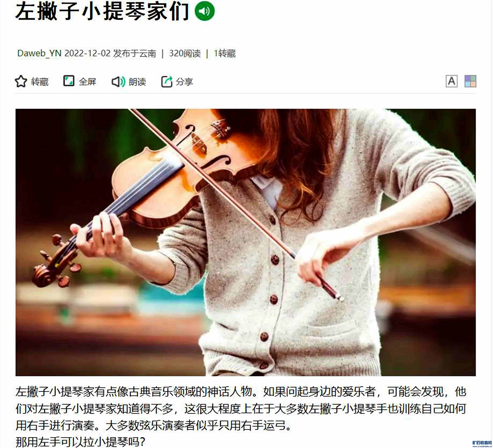Viewport: 493px width, 448px height.
Task: Play audio via green speaker icon beside title
Action: point(204,11)
